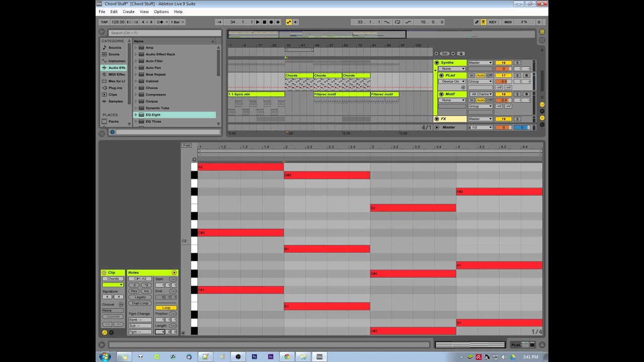Expand the EQ Eight device folder

coord(136,115)
